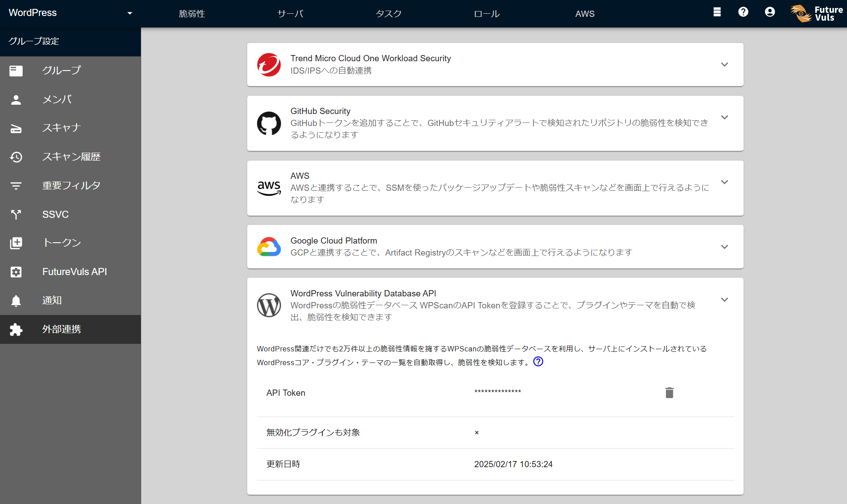
Task: Click the blue help icon after WPScan description
Action: coord(538,362)
